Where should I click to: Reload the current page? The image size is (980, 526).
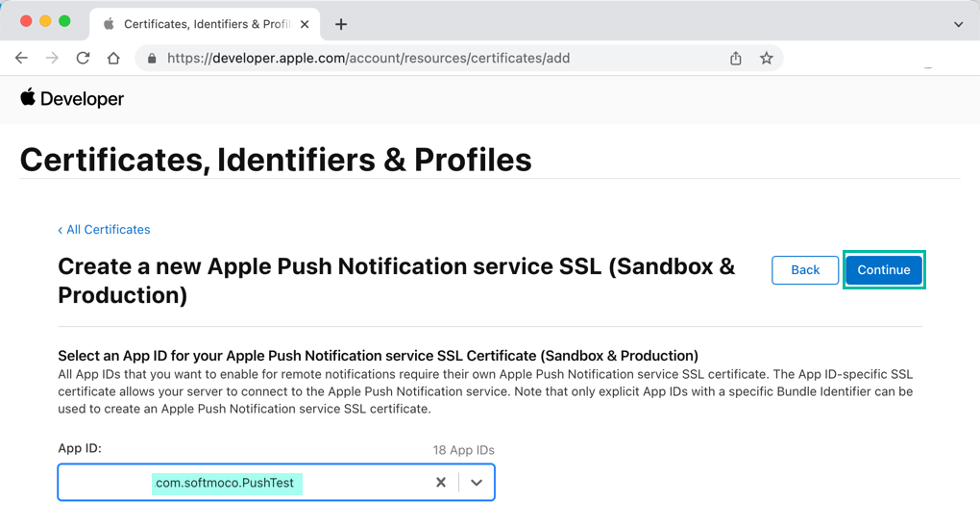pyautogui.click(x=83, y=58)
